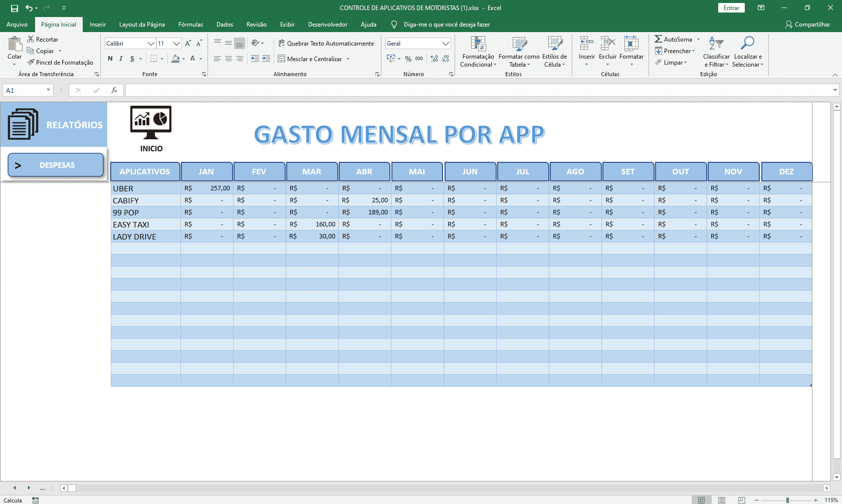
Task: Expand Mesclar e Centralizar dropdown arrow
Action: 348,59
